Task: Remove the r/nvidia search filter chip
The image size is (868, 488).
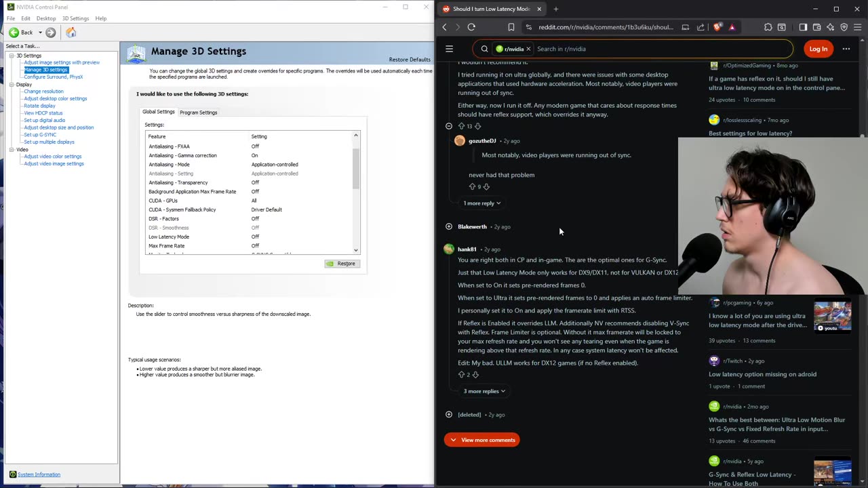Action: pyautogui.click(x=528, y=49)
